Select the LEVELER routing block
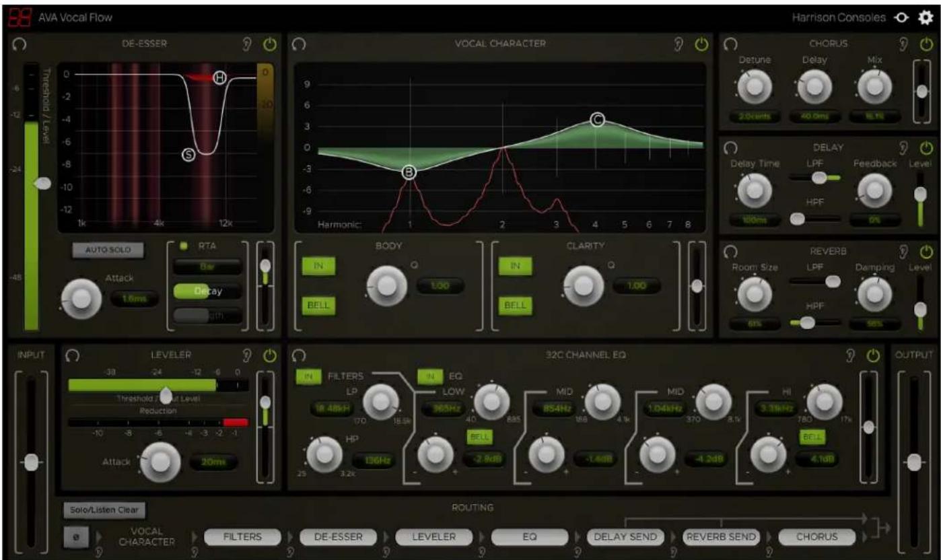This screenshot has height=560, width=941. point(434,536)
